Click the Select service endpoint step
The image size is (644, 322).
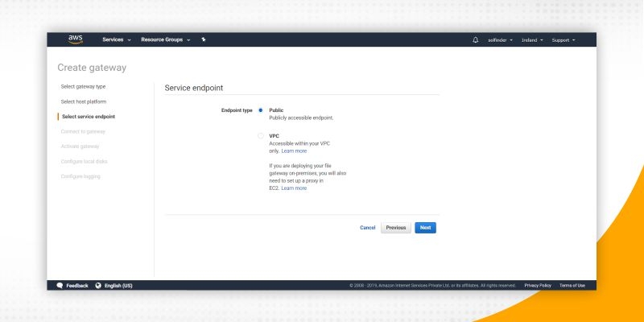point(89,117)
